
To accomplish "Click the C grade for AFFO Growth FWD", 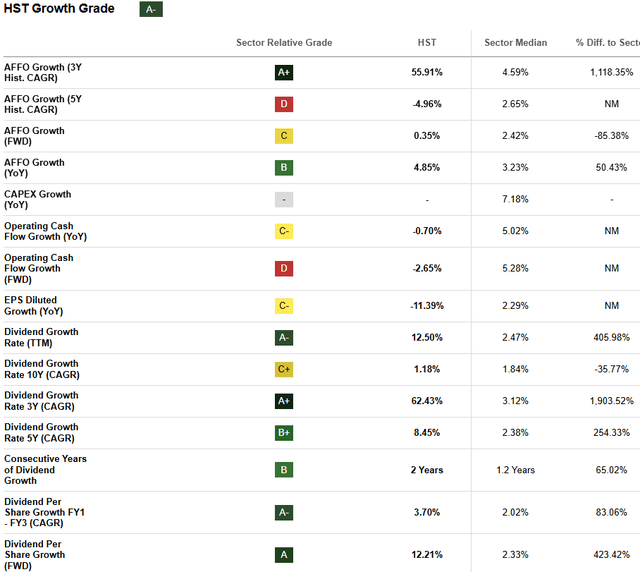I will tap(284, 136).
